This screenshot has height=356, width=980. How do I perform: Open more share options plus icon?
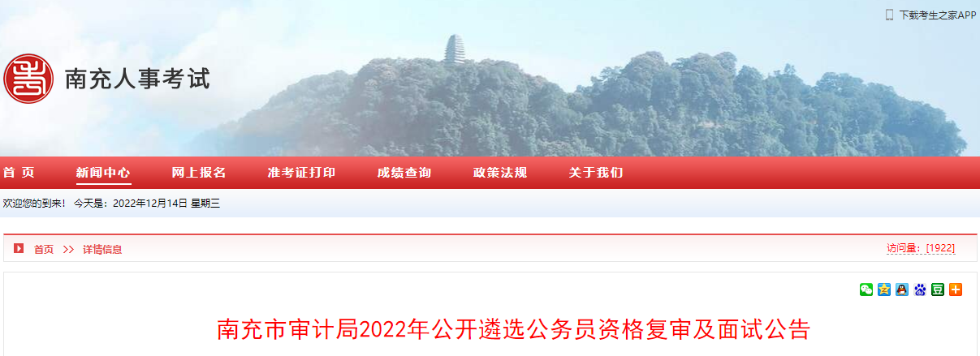[x=956, y=290]
